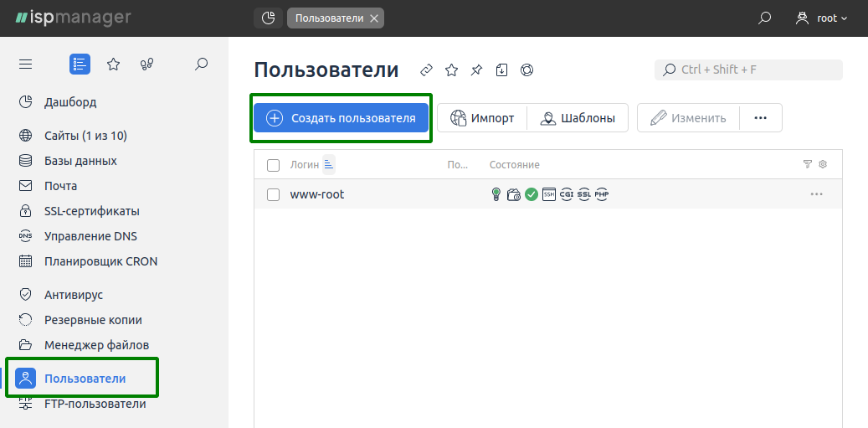Open sidebar recent footprints icon
The width and height of the screenshot is (868, 428).
pyautogui.click(x=146, y=64)
